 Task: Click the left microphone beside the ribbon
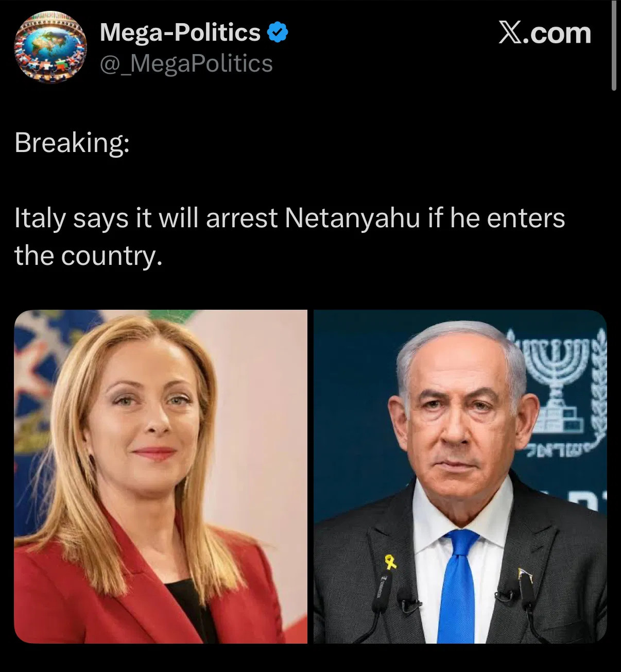click(382, 593)
